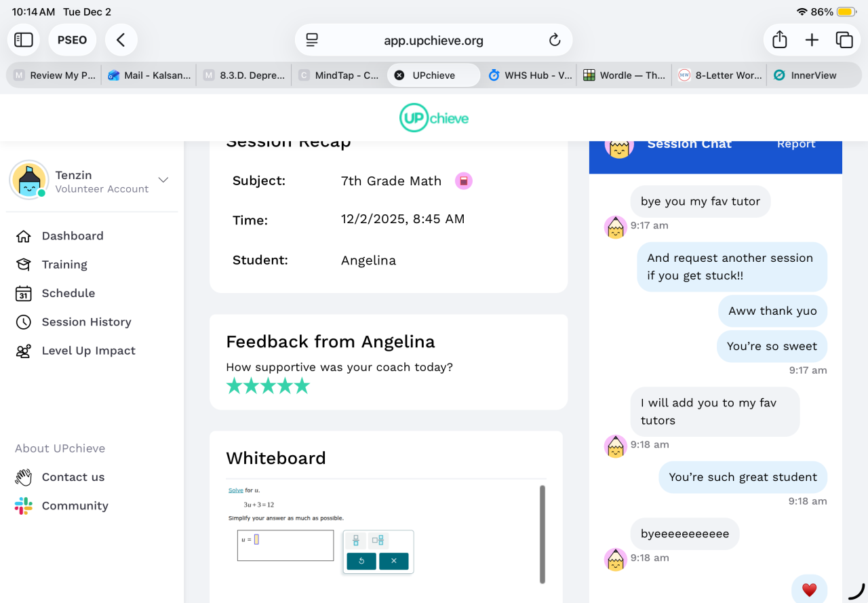
Task: Close the UPchieve tab
Action: coord(399,75)
